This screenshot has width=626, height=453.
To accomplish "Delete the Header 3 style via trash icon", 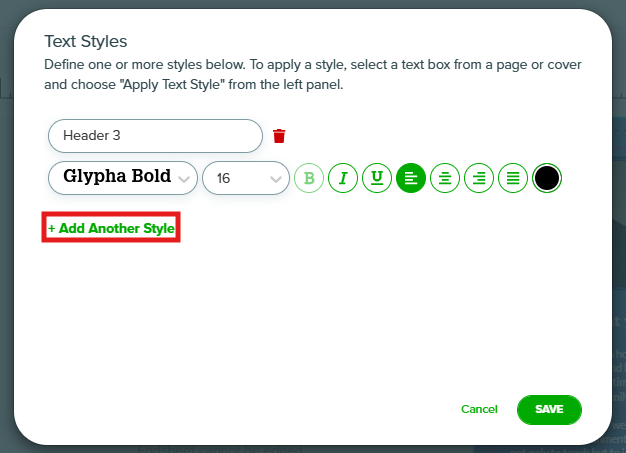I will [279, 136].
